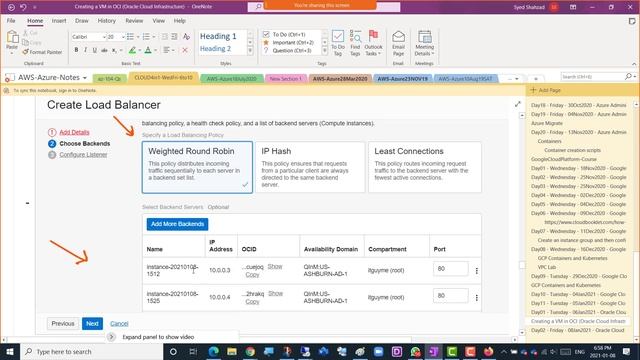Image resolution: width=640 pixels, height=360 pixels.
Task: Click Add More Backends button
Action: (x=178, y=224)
